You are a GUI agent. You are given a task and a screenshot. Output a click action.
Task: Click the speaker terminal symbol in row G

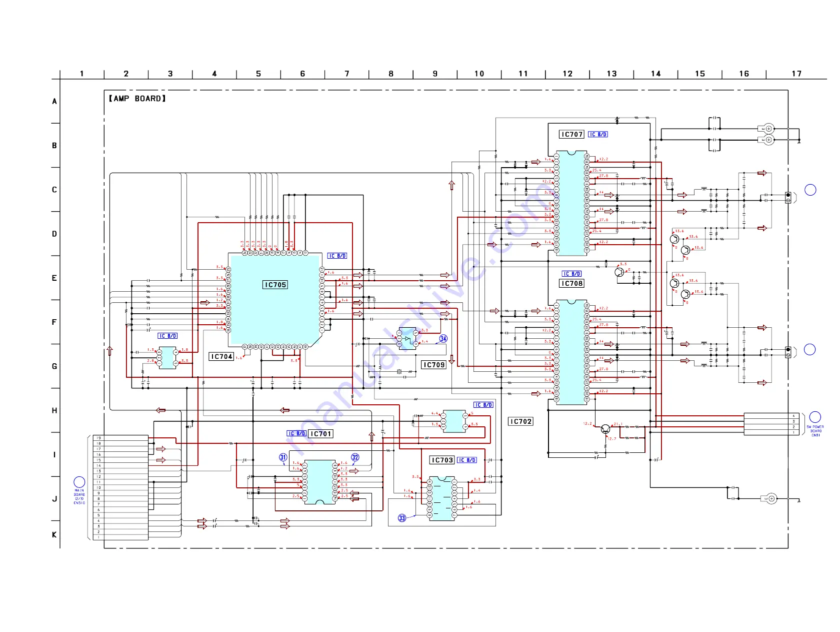tap(788, 352)
